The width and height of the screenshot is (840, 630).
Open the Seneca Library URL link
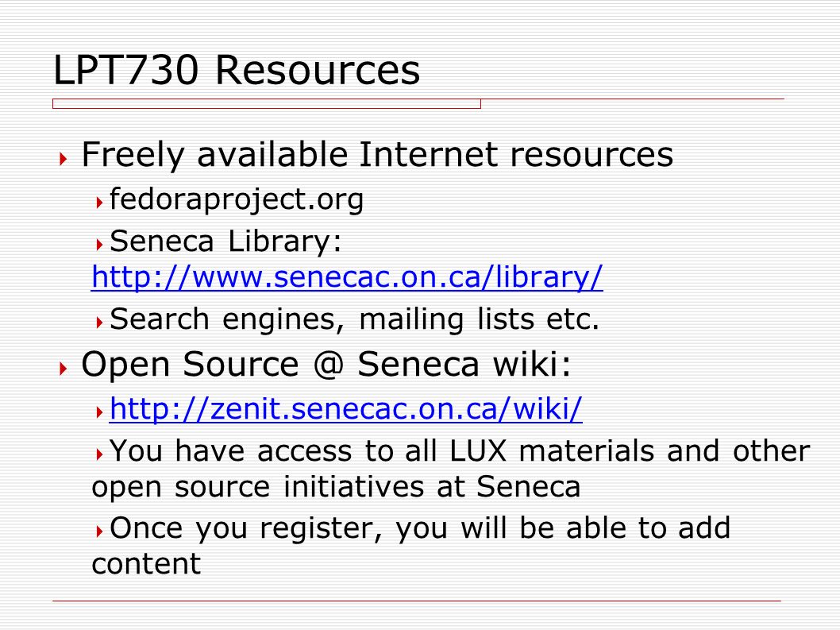(347, 277)
